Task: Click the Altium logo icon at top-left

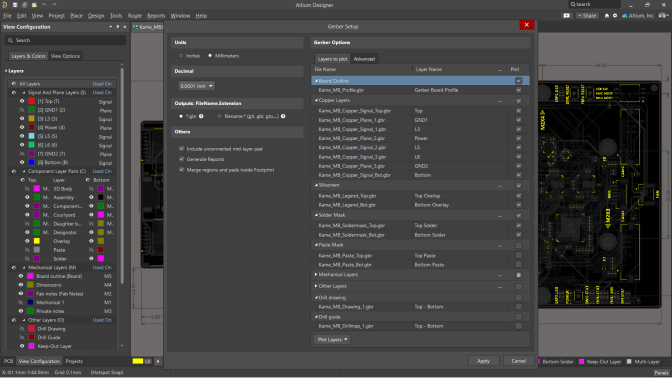Action: [x=5, y=5]
